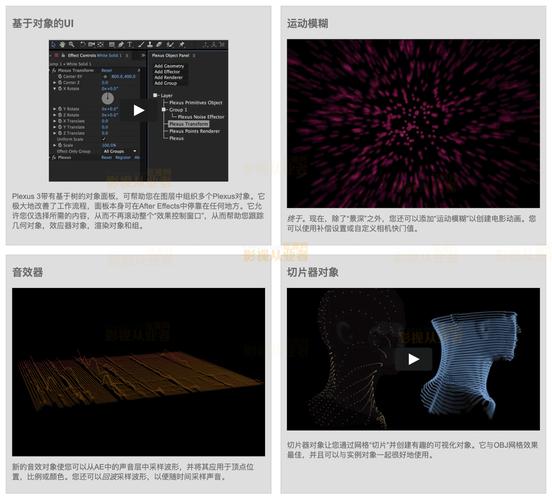Expand the Z Translate property
Screen dimensions: 552x500
pyautogui.click(x=55, y=133)
